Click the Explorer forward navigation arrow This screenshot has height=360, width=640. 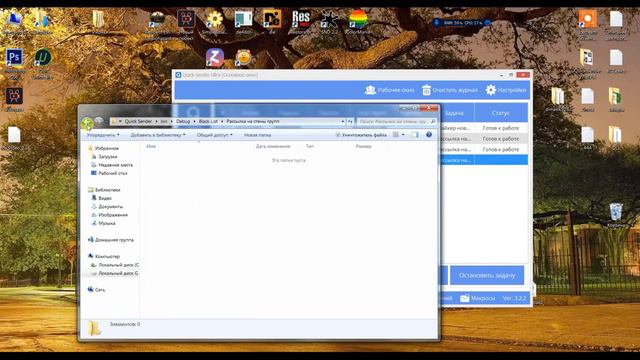[99, 121]
